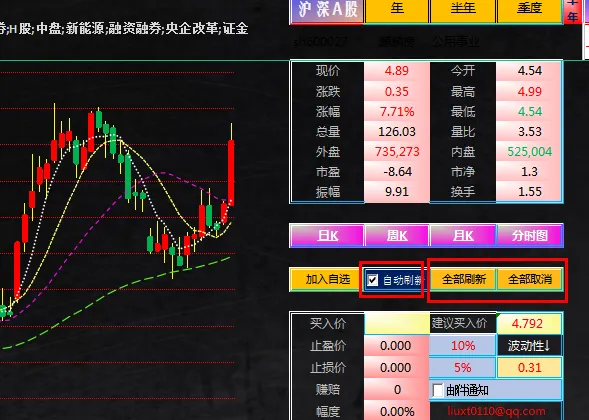This screenshot has width=589, height=420.
Task: Click the 全部取消 button
Action: point(530,279)
